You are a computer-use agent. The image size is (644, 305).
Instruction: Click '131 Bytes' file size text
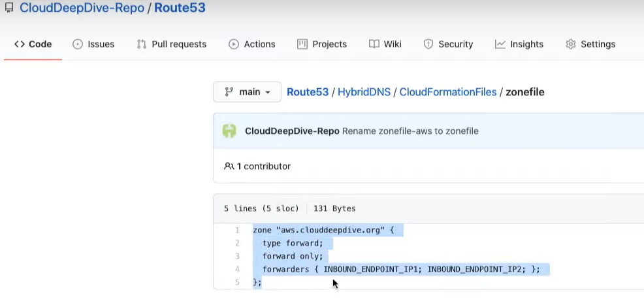click(x=334, y=208)
